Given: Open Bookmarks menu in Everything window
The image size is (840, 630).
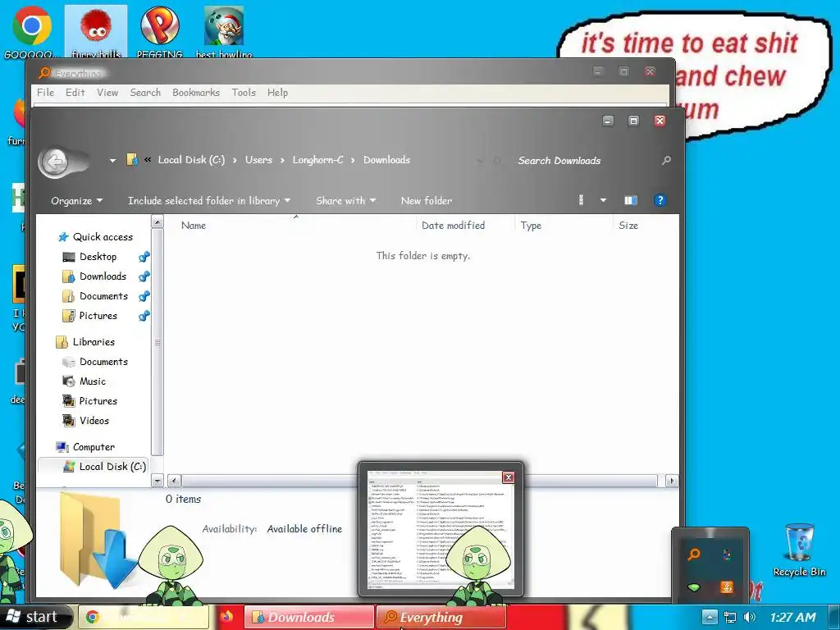Looking at the screenshot, I should click(196, 93).
